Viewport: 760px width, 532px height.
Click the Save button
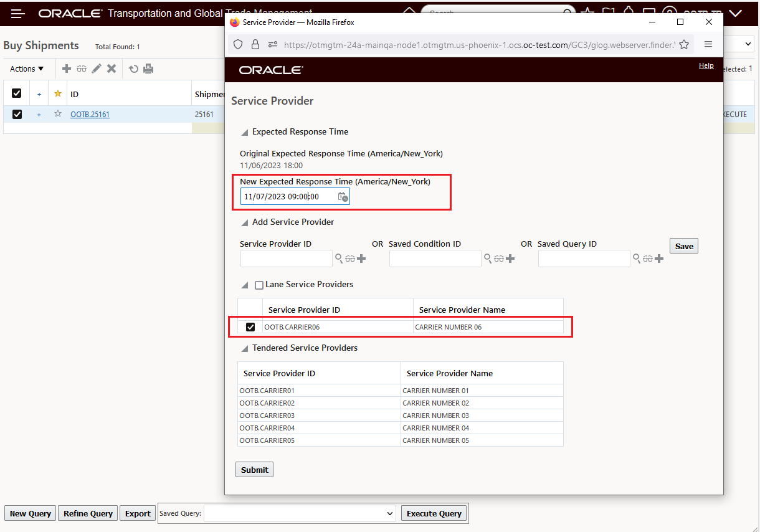click(684, 246)
